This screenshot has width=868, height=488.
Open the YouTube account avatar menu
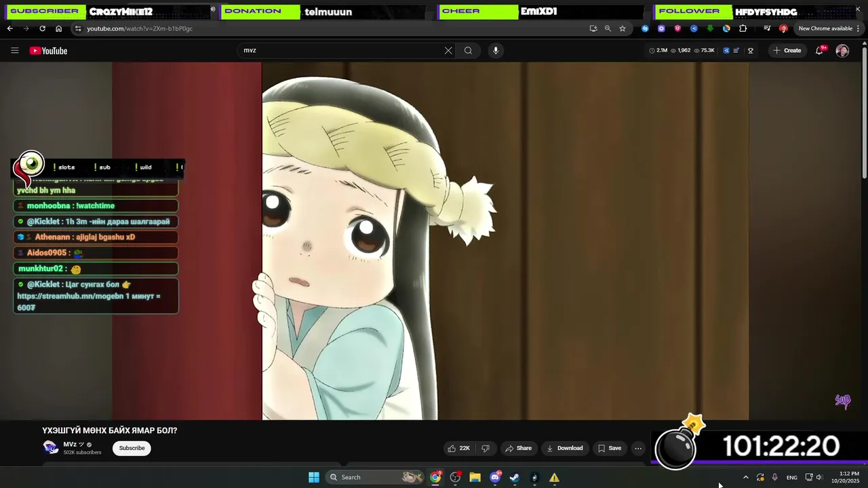point(842,50)
